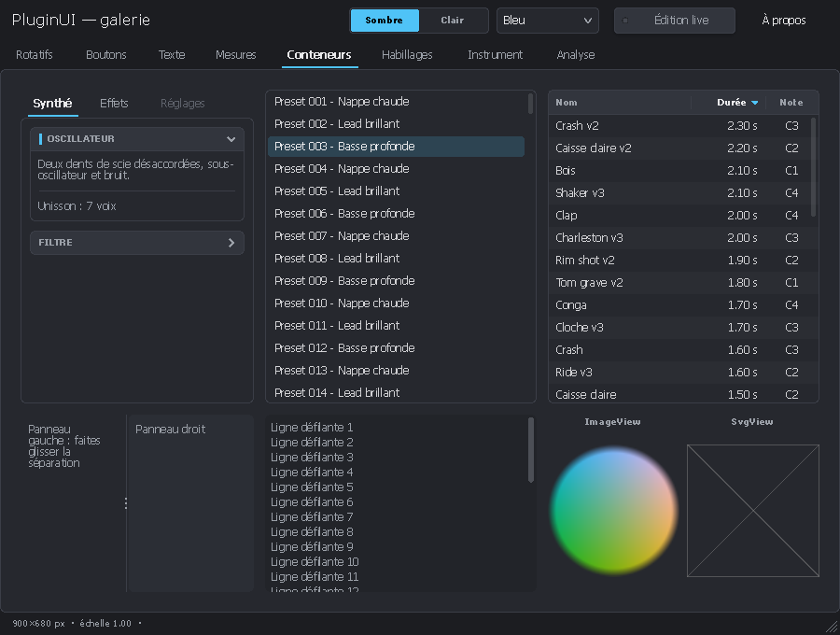This screenshot has width=840, height=635.
Task: Click the Ligne défilante list scrollbar
Action: coord(531,450)
